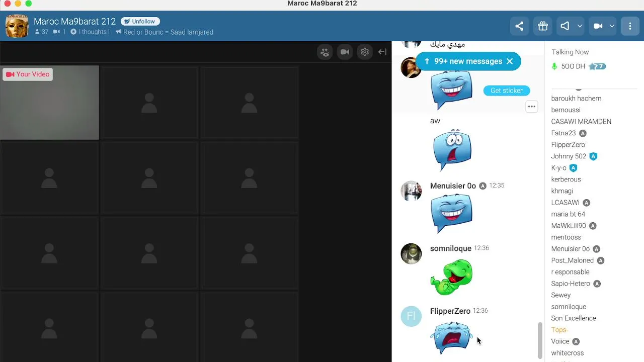
Task: Select 500 DH under Talking Now
Action: click(573, 66)
